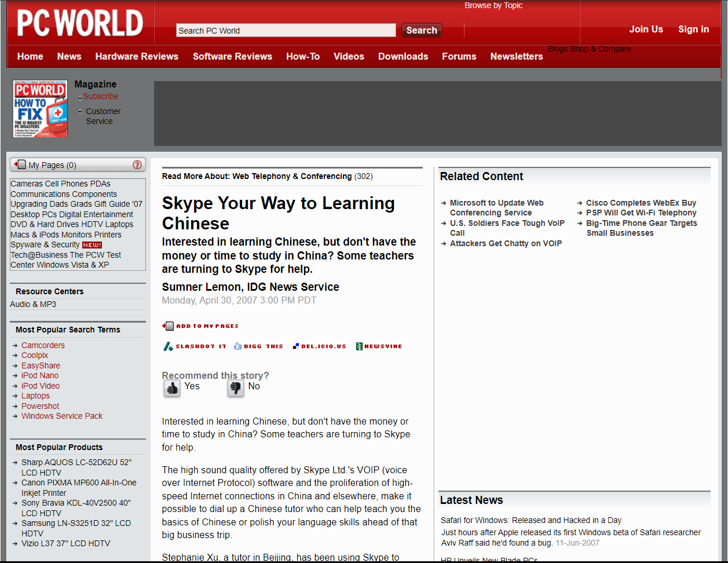
Task: Click the Digg This icon
Action: (237, 346)
